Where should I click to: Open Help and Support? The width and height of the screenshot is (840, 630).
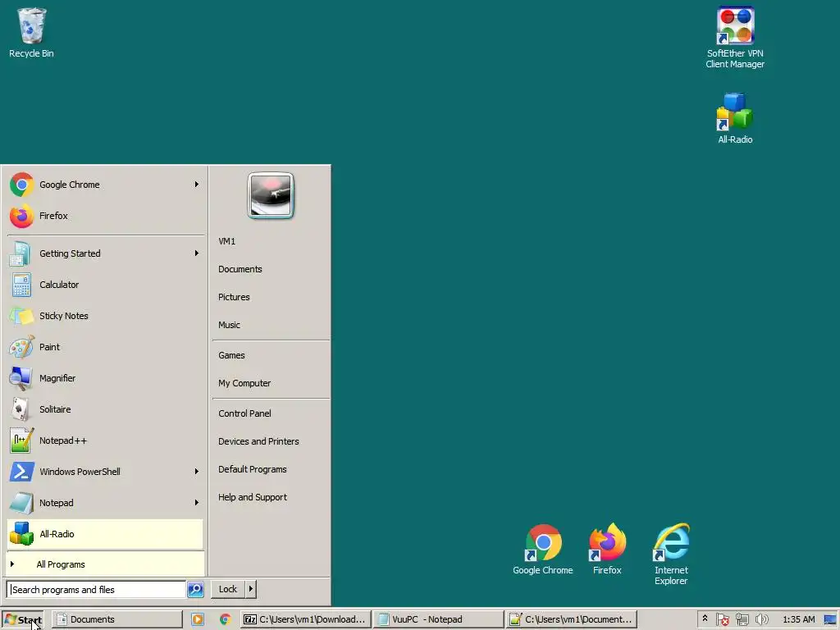(253, 497)
